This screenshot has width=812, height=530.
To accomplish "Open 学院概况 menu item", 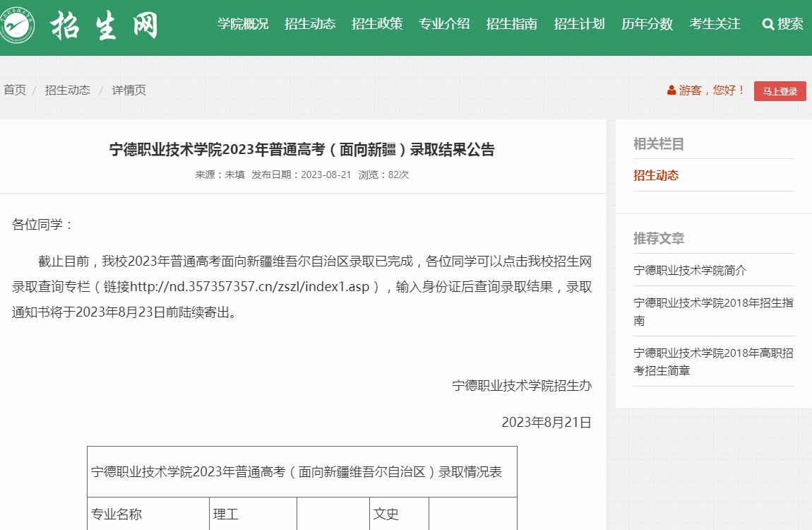I will point(243,24).
